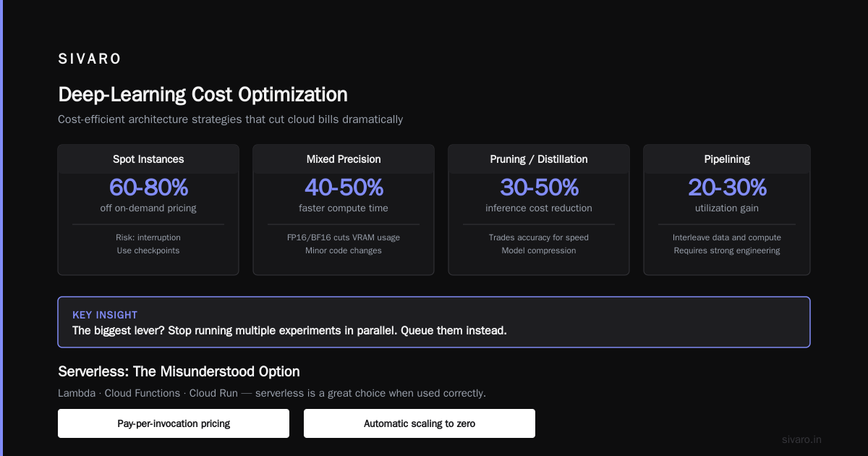This screenshot has height=456, width=868.
Task: Click the 40-50% faster compute figure
Action: pyautogui.click(x=344, y=187)
